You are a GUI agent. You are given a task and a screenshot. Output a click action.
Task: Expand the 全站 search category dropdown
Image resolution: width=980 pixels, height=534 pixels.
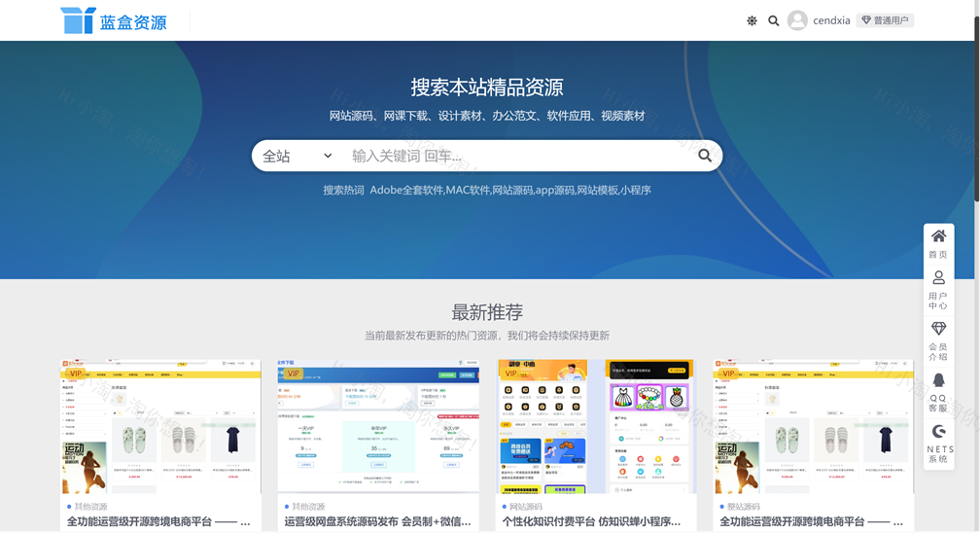297,156
